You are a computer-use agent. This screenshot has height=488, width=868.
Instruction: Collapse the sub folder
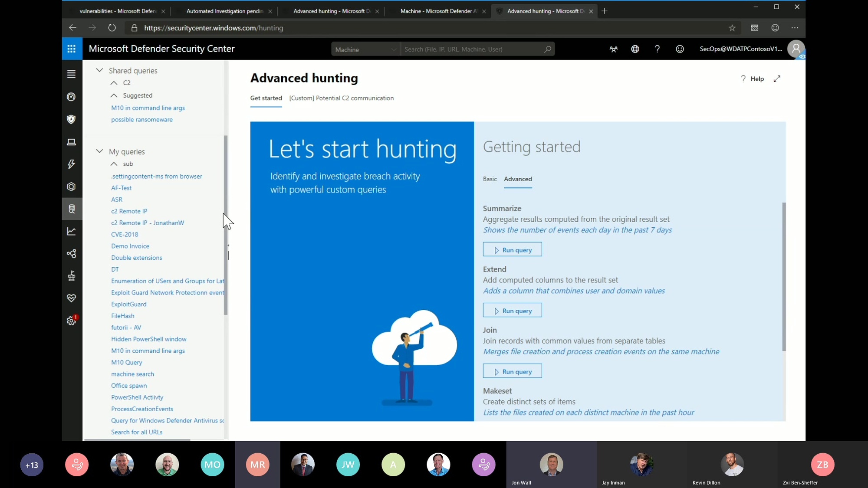pyautogui.click(x=114, y=164)
